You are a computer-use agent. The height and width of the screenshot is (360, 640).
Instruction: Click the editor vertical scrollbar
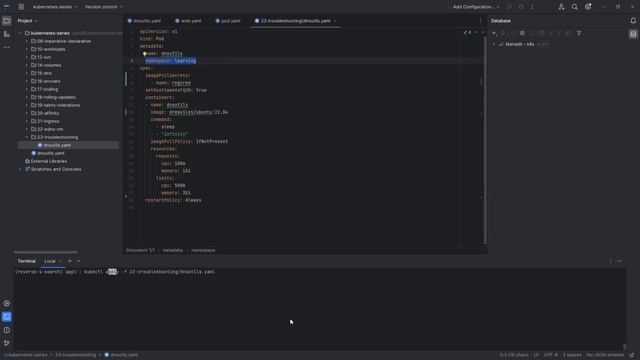click(x=485, y=141)
